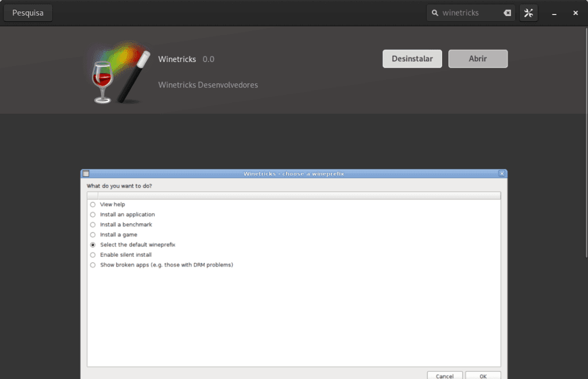Launch Winetricks using the Abrir button
Image resolution: width=588 pixels, height=379 pixels.
(x=478, y=59)
